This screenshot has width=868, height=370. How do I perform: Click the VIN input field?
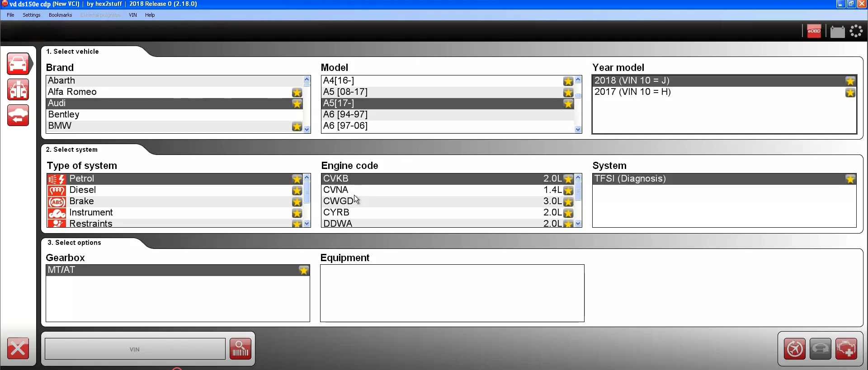(135, 349)
